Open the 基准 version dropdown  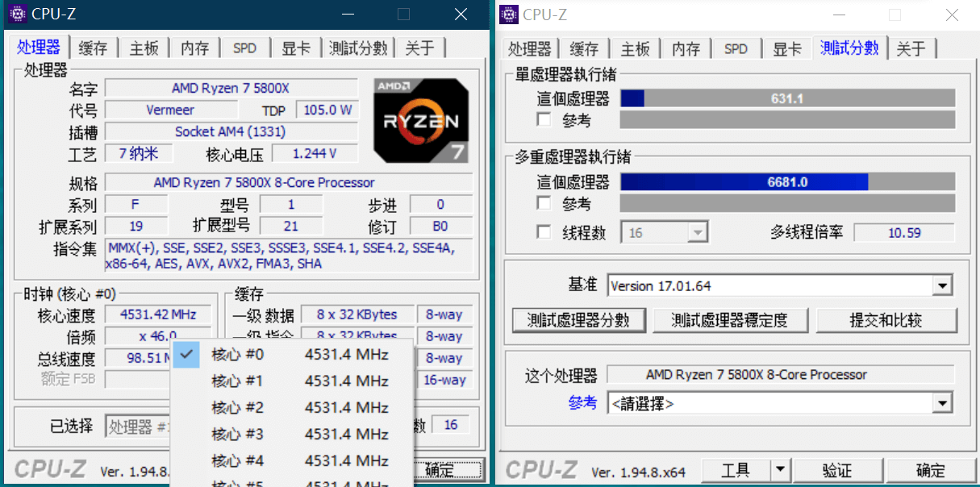point(940,285)
